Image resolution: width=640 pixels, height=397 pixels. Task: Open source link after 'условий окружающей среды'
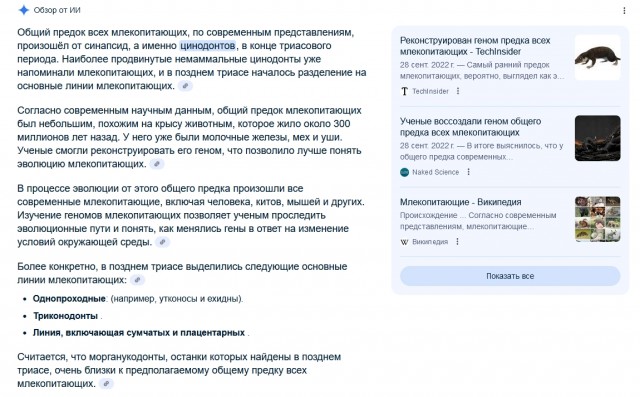[162, 242]
